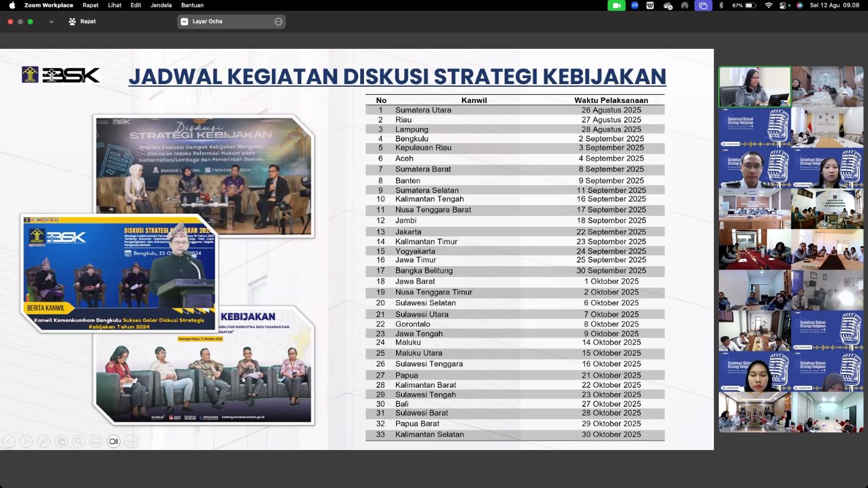Image resolution: width=868 pixels, height=488 pixels.
Task: Advance with the next slide arrow
Action: [26, 441]
